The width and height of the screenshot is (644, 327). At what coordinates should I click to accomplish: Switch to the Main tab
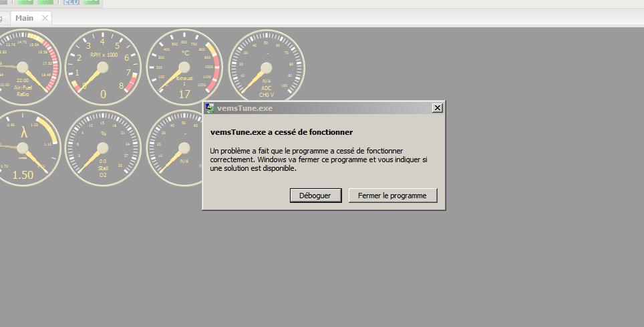pos(24,18)
